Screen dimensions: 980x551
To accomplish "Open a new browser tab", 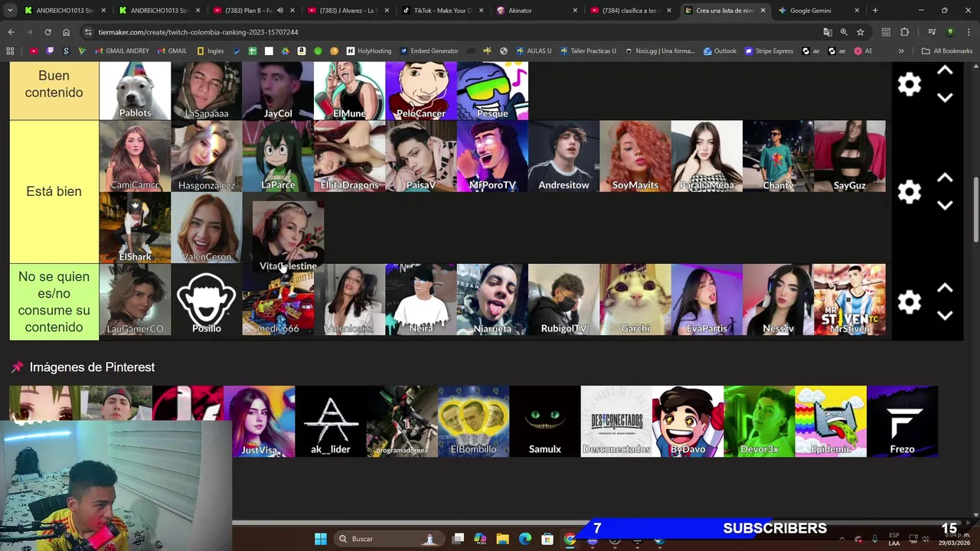I will click(x=875, y=11).
